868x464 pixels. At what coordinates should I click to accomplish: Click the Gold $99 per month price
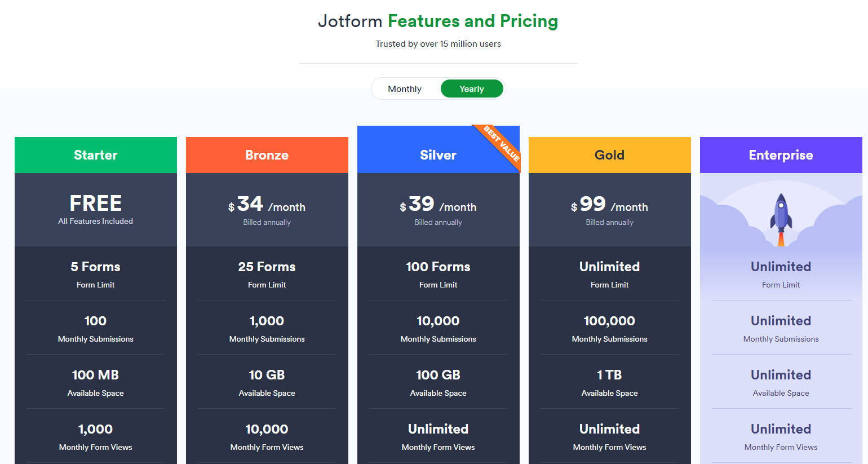[609, 205]
